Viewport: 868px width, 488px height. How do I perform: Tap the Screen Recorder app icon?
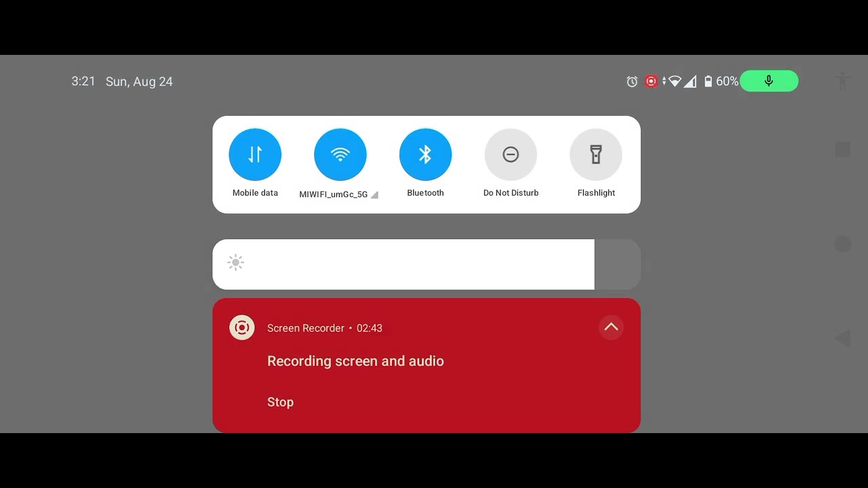tap(242, 328)
